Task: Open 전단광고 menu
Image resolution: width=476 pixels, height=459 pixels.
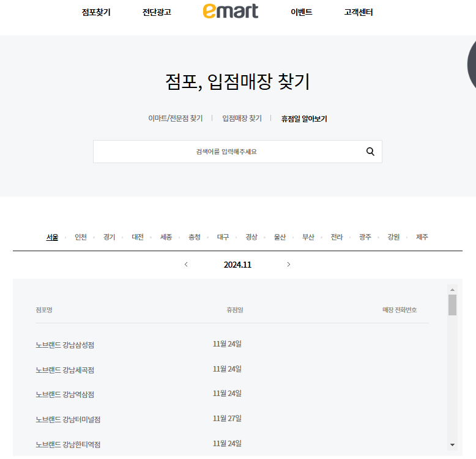Action: pos(157,12)
